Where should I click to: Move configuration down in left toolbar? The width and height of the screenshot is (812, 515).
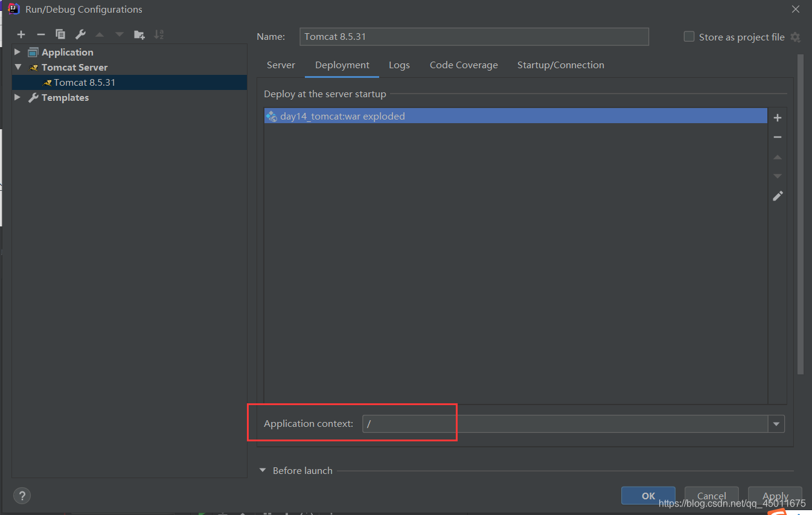[x=120, y=34]
